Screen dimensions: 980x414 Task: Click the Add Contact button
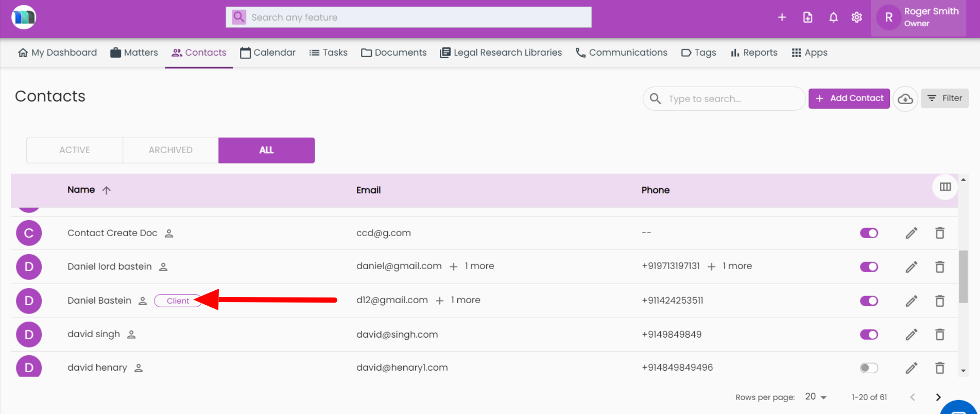click(849, 98)
